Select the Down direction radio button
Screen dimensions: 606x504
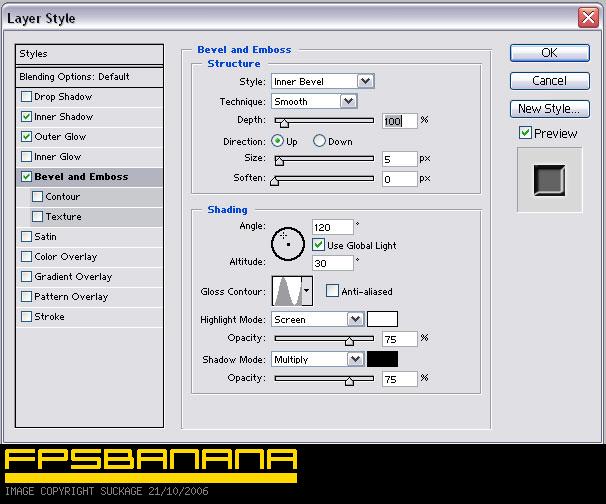[x=319, y=141]
